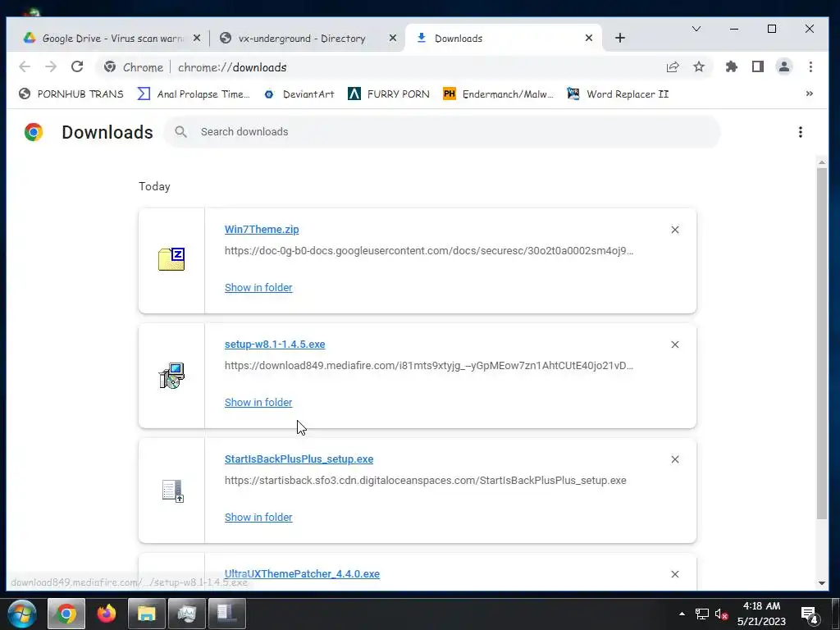The height and width of the screenshot is (630, 840).
Task: Click the Chrome logo beside Downloads heading
Action: [x=34, y=132]
